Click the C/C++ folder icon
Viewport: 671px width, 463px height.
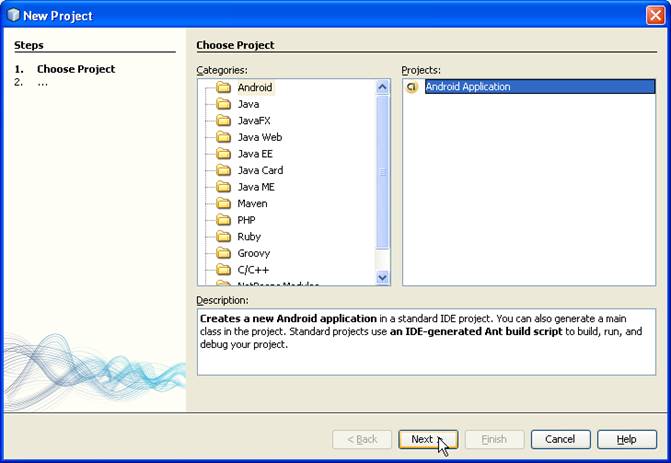[223, 270]
